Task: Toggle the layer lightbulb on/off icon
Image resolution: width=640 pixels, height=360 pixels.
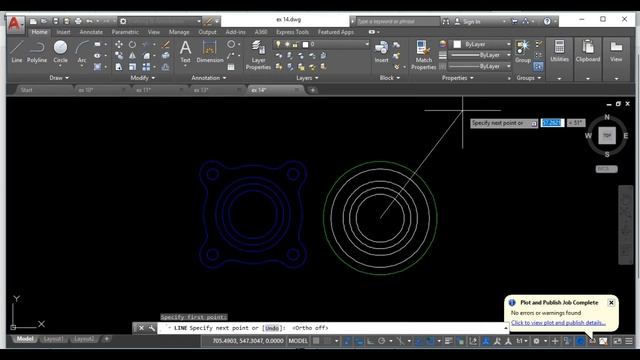Action: (278, 44)
